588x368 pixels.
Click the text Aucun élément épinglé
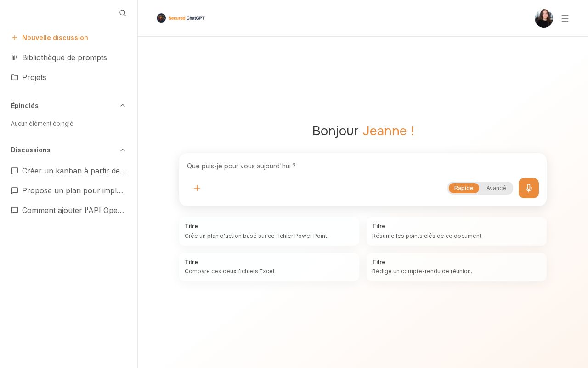tap(42, 124)
